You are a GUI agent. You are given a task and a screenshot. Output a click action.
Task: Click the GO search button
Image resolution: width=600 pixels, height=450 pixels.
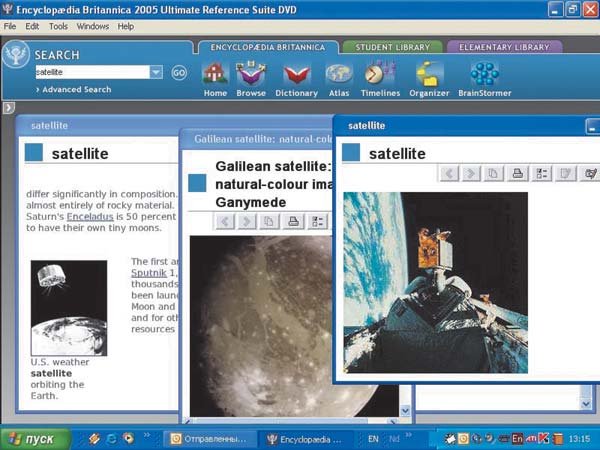tap(179, 72)
